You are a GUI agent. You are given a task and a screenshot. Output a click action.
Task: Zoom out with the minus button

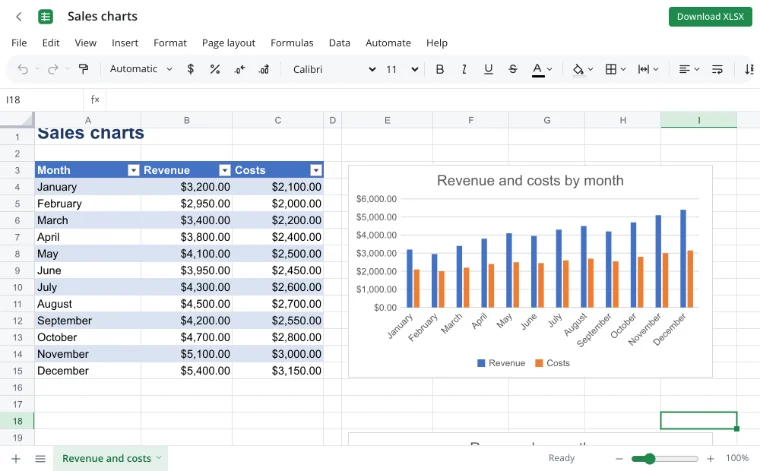[x=619, y=458]
